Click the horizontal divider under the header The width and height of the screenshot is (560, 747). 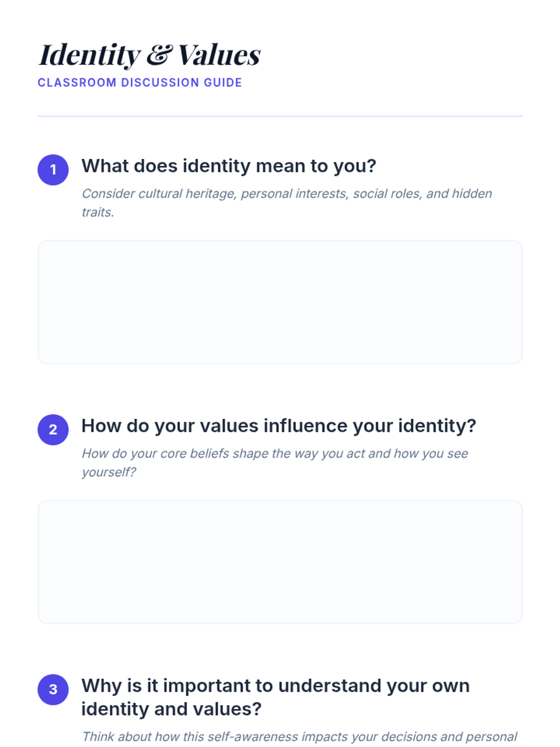coord(280,116)
